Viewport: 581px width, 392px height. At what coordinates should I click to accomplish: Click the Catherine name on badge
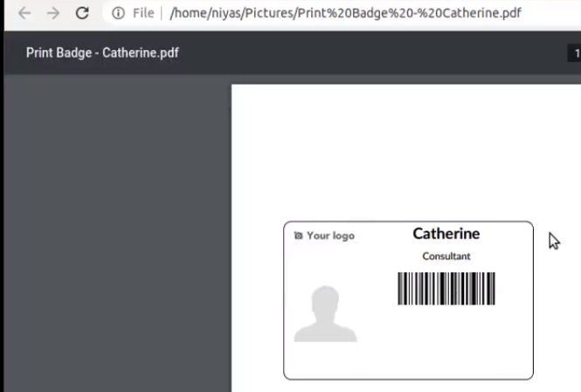tap(446, 234)
